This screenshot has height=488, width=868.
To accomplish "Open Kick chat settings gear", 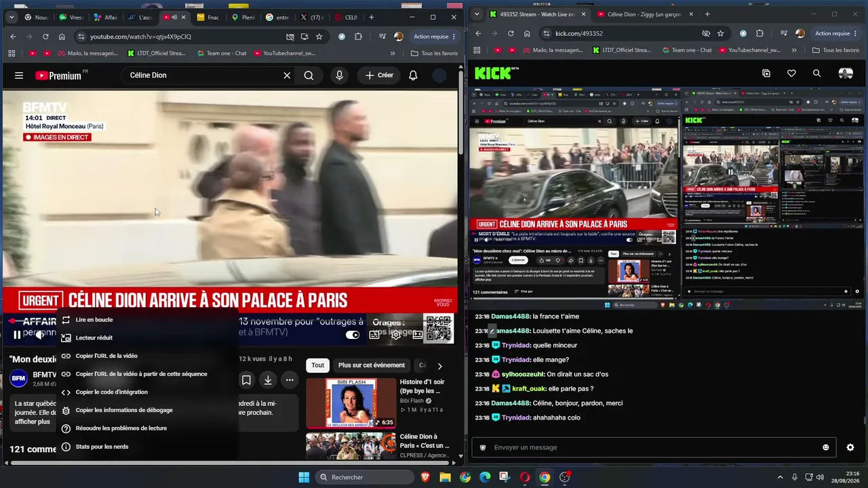I will (850, 447).
